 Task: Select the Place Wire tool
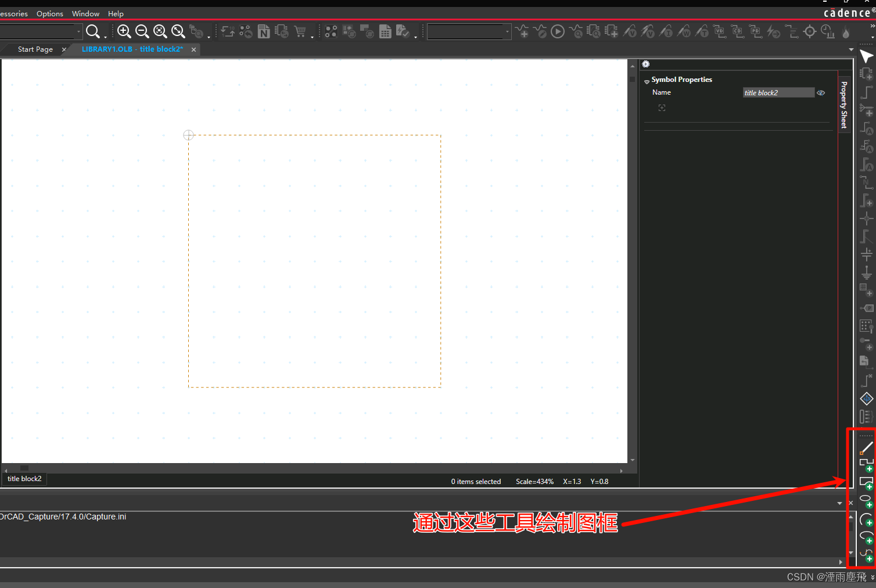point(866,92)
